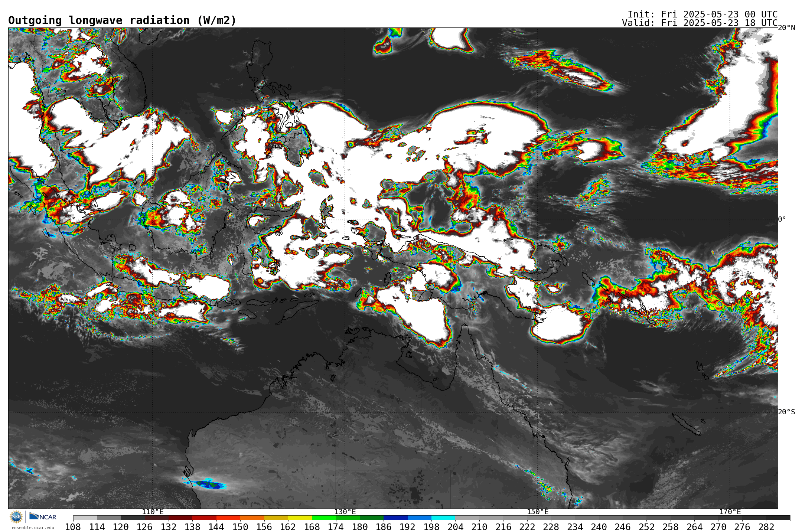Pick the light gray 108–114 colorbar swatch

(85, 518)
